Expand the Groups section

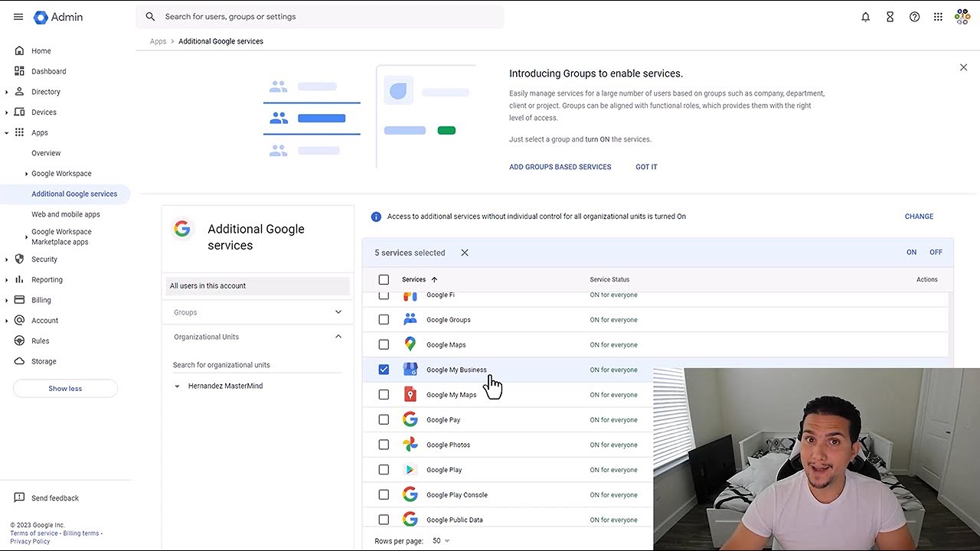pos(338,312)
